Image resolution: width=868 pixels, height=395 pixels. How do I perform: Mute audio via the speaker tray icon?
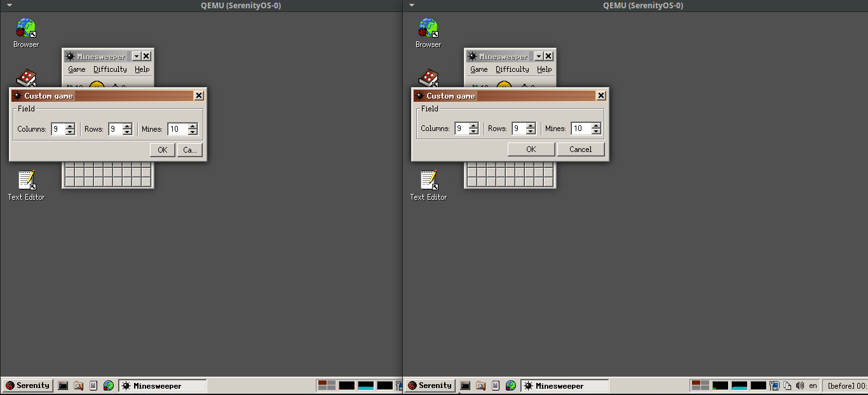pos(799,385)
